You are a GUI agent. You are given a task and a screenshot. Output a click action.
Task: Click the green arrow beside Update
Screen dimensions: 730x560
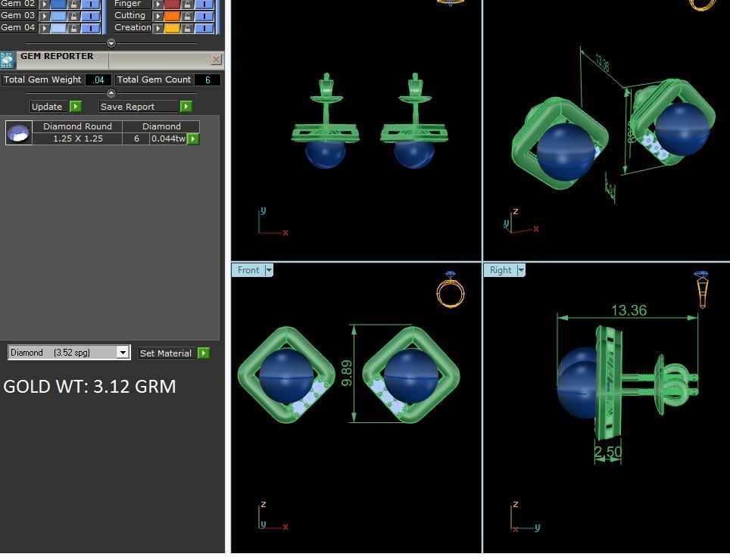coord(75,107)
